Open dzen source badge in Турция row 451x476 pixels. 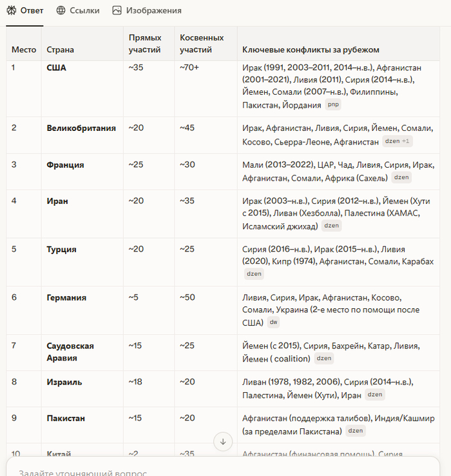click(254, 274)
